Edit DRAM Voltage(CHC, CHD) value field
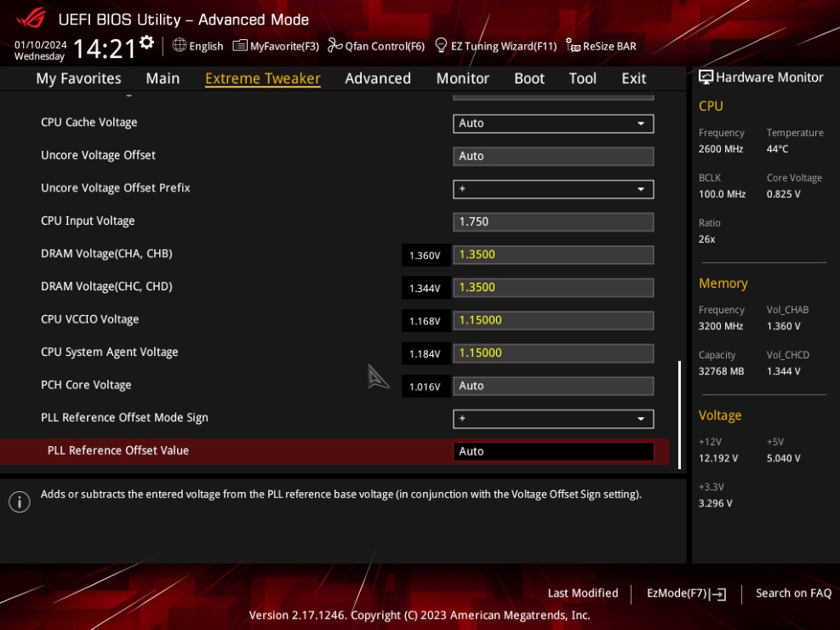 point(553,287)
